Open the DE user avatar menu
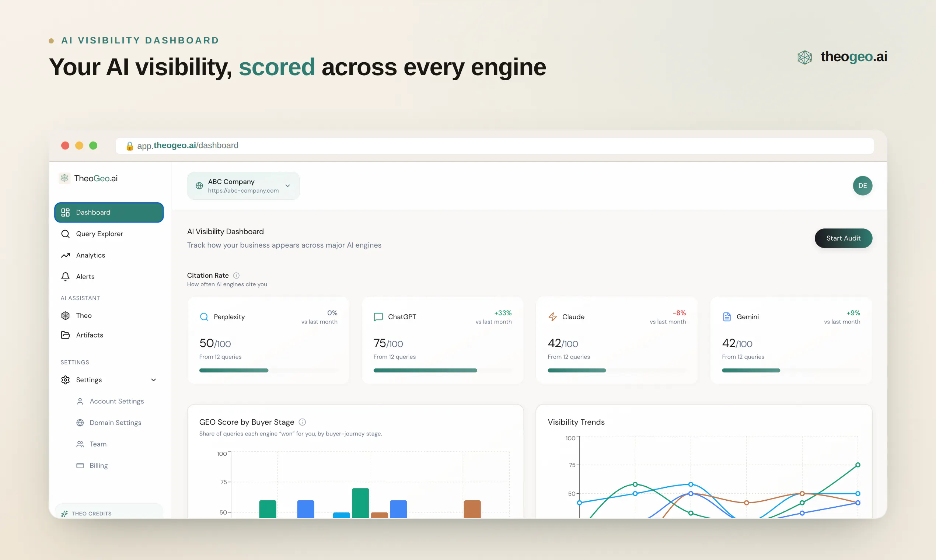This screenshot has height=560, width=936. [862, 186]
